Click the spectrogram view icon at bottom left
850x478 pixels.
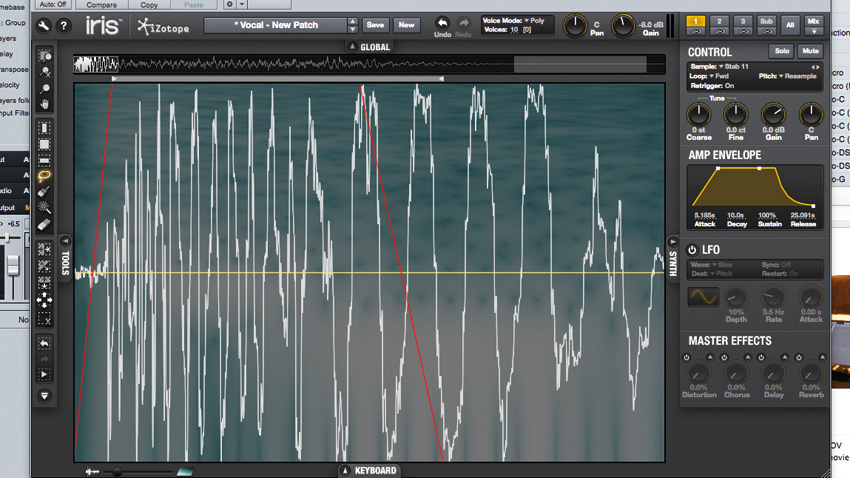[185, 472]
